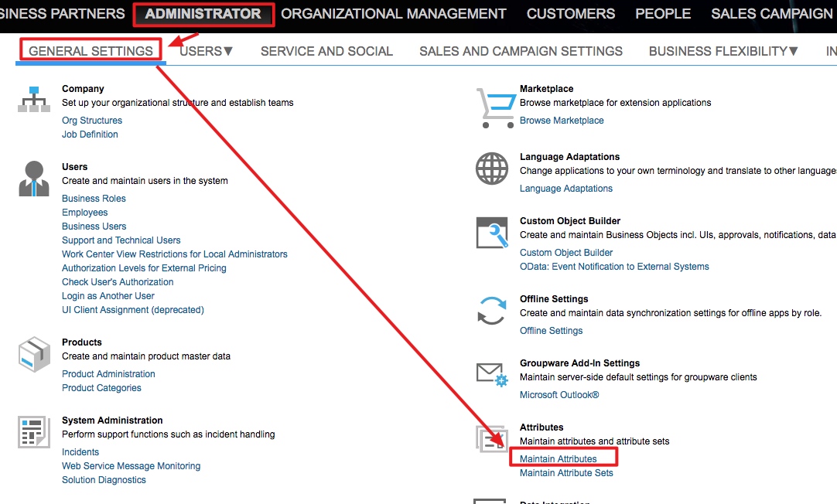Viewport: 837px width, 504px height.
Task: Click the Groupware Add-In Settings heading
Action: (x=579, y=363)
